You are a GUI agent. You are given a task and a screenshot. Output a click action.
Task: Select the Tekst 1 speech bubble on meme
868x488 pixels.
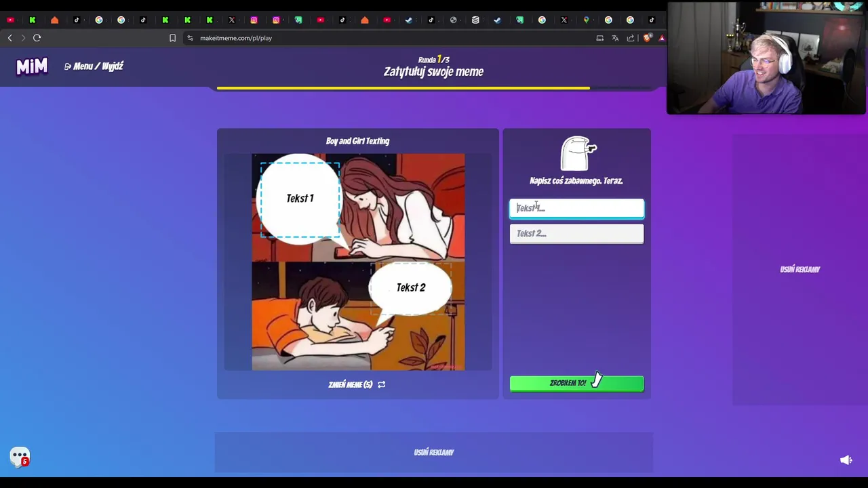(x=300, y=198)
